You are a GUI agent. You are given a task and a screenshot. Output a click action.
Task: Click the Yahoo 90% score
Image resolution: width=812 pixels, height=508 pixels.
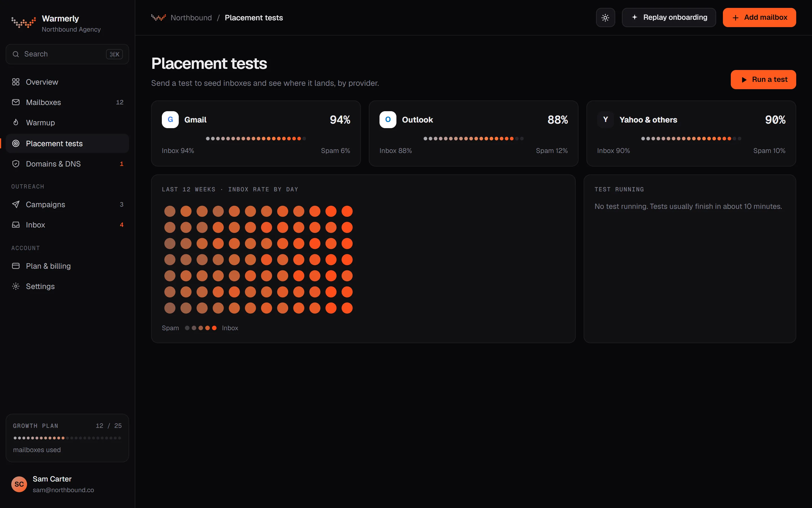point(775,120)
